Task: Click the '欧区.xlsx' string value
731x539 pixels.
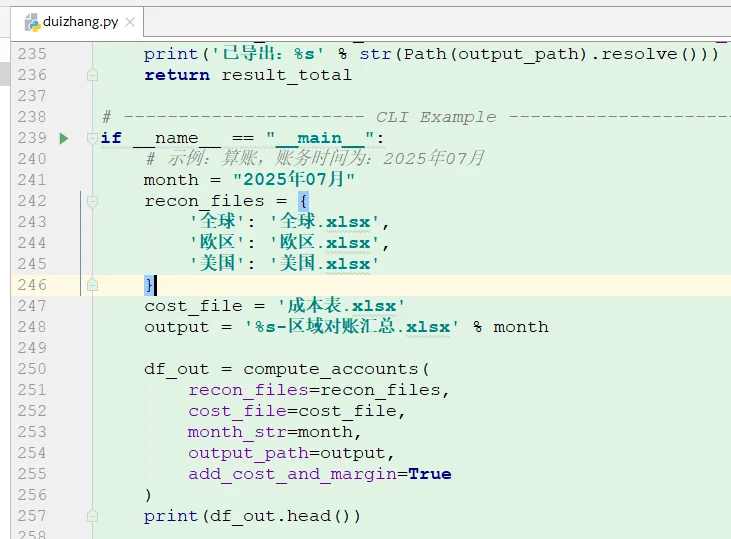Action: (x=325, y=242)
